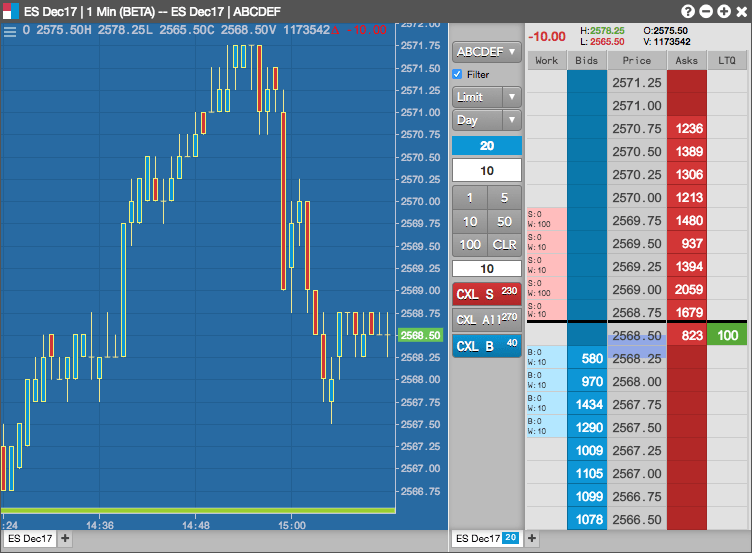This screenshot has height=553, width=752.
Task: Toggle the Filter checkbox
Action: [x=457, y=74]
